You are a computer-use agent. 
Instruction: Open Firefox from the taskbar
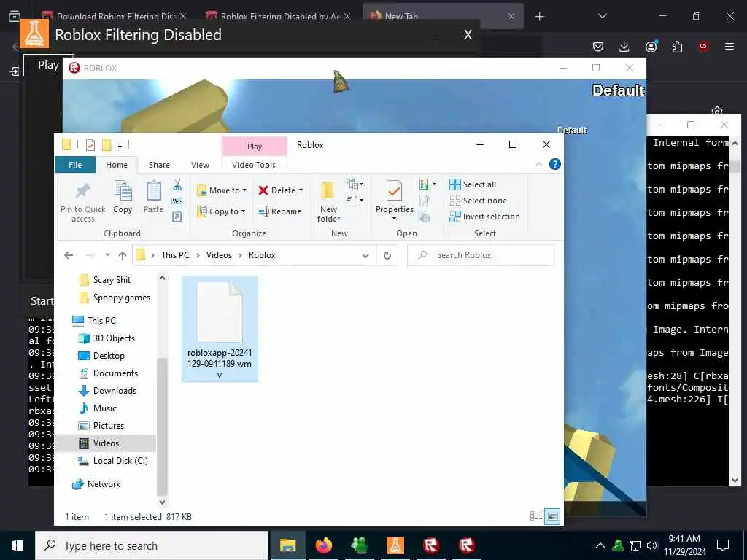324,545
